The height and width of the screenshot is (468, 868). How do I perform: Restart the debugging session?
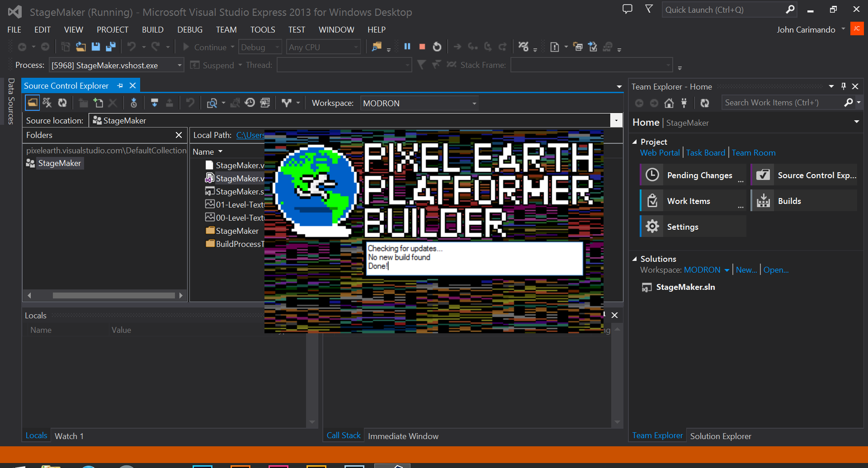(437, 47)
